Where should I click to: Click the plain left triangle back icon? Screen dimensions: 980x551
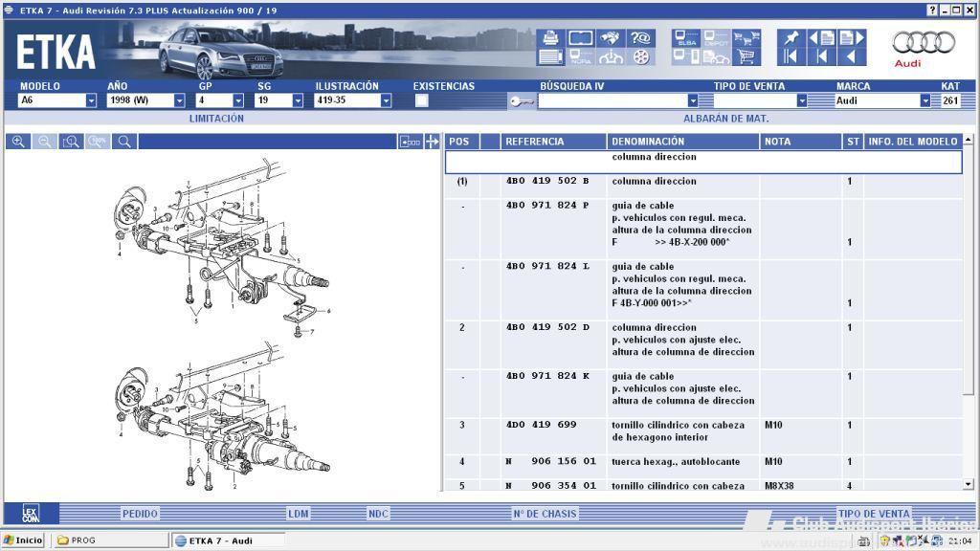(853, 56)
